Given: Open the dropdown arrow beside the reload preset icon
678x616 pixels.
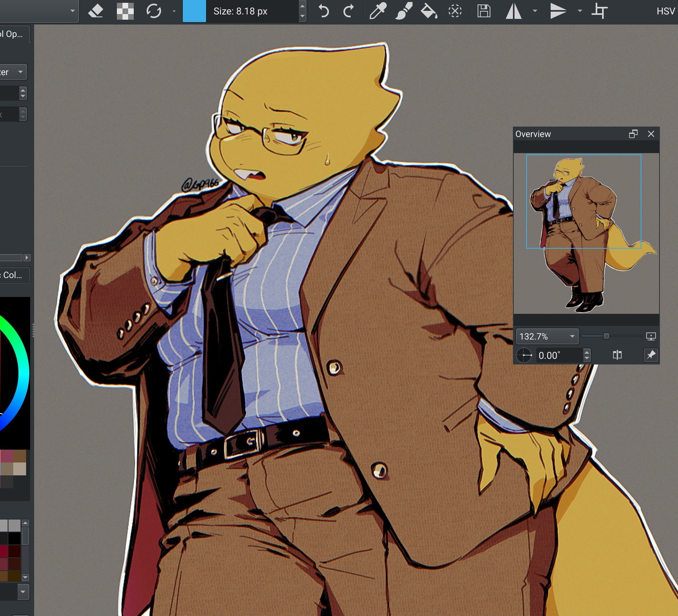Looking at the screenshot, I should 174,11.
